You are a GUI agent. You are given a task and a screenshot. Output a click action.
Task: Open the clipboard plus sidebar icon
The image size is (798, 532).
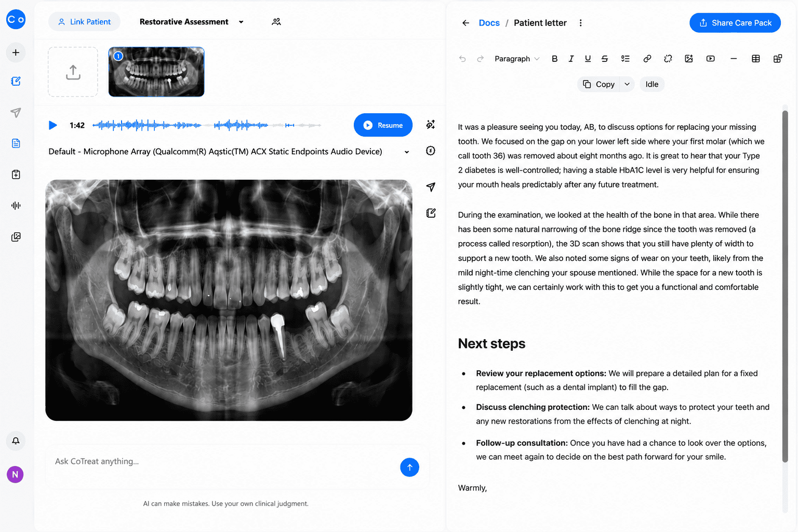(x=16, y=175)
